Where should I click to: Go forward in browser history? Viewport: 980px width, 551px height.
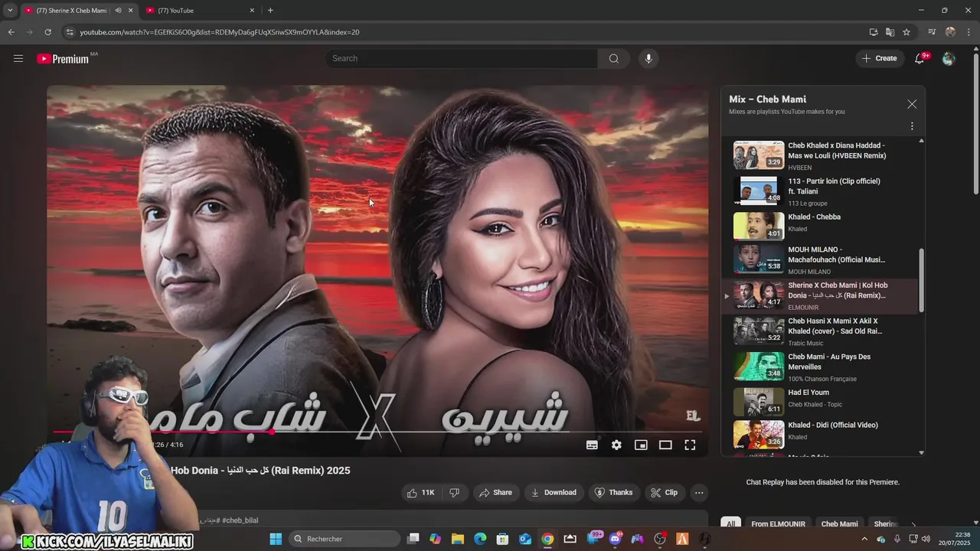pos(29,32)
